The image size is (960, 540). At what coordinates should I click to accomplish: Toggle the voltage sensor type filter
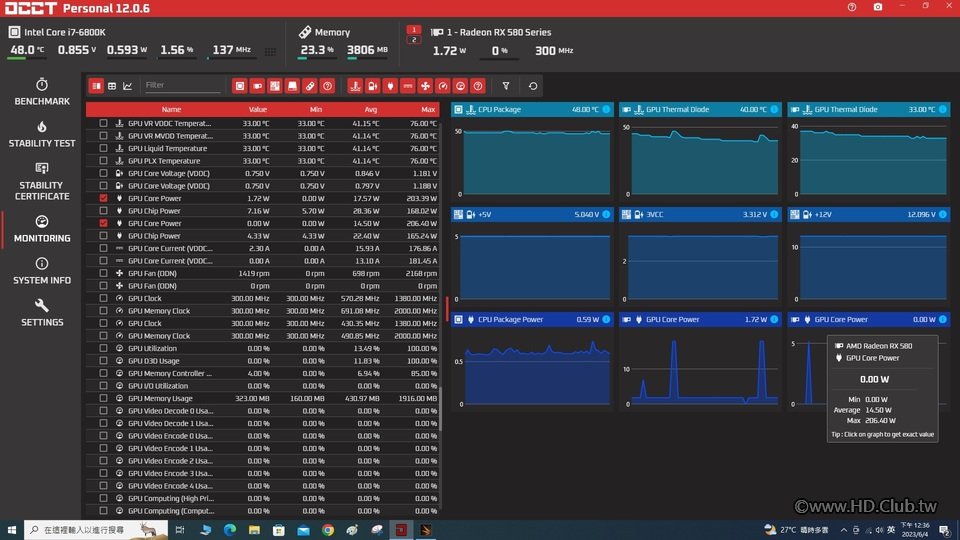(x=372, y=86)
